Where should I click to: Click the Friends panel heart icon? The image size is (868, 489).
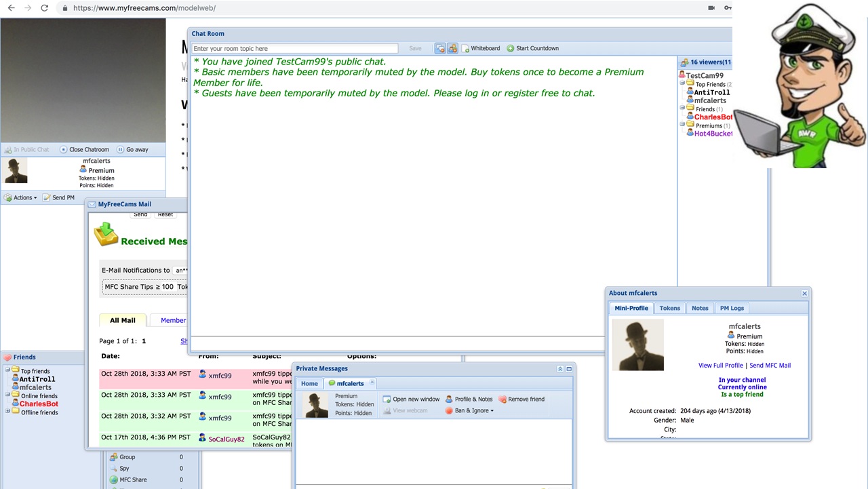pos(8,357)
